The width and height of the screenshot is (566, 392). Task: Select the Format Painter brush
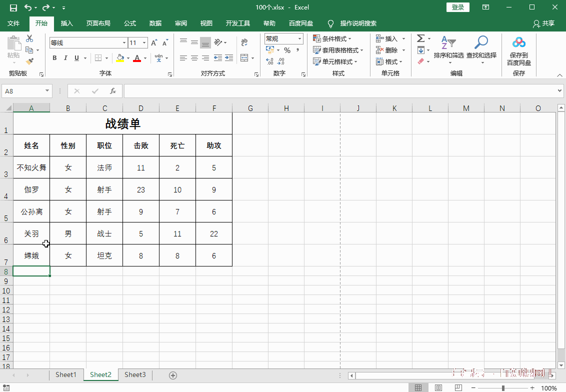29,61
